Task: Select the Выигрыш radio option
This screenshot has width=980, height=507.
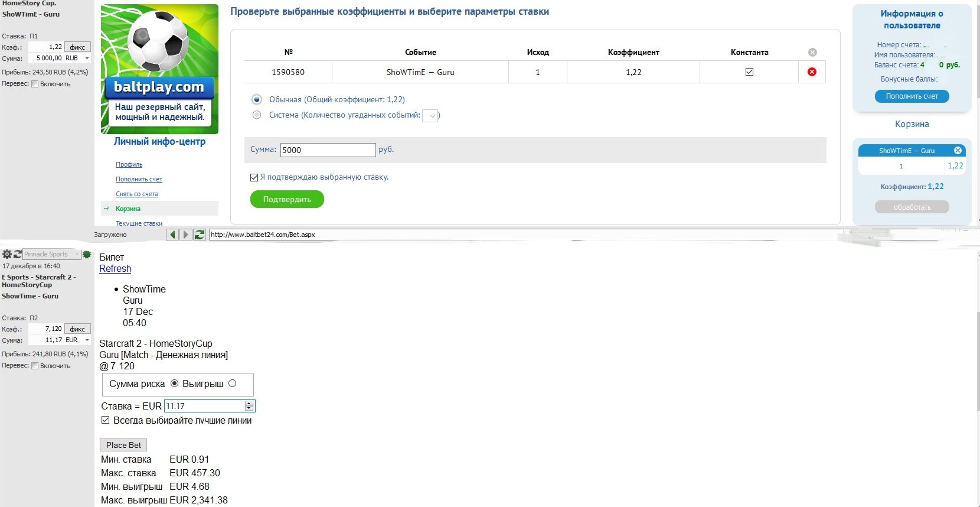Action: pyautogui.click(x=232, y=383)
